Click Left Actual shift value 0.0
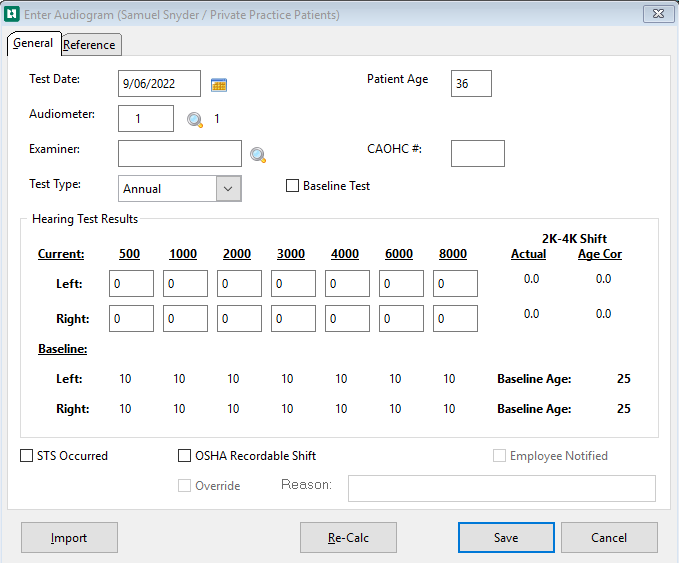This screenshot has width=679, height=563. coord(531,279)
